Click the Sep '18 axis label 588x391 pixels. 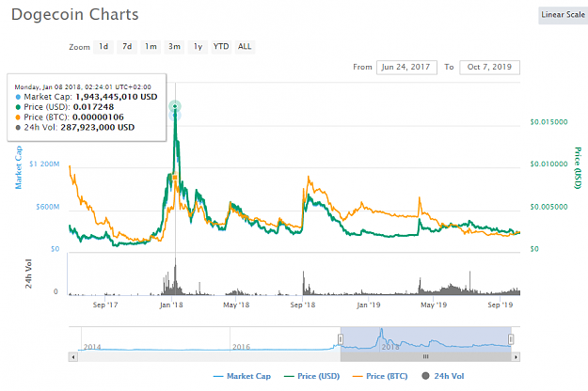[x=303, y=305]
